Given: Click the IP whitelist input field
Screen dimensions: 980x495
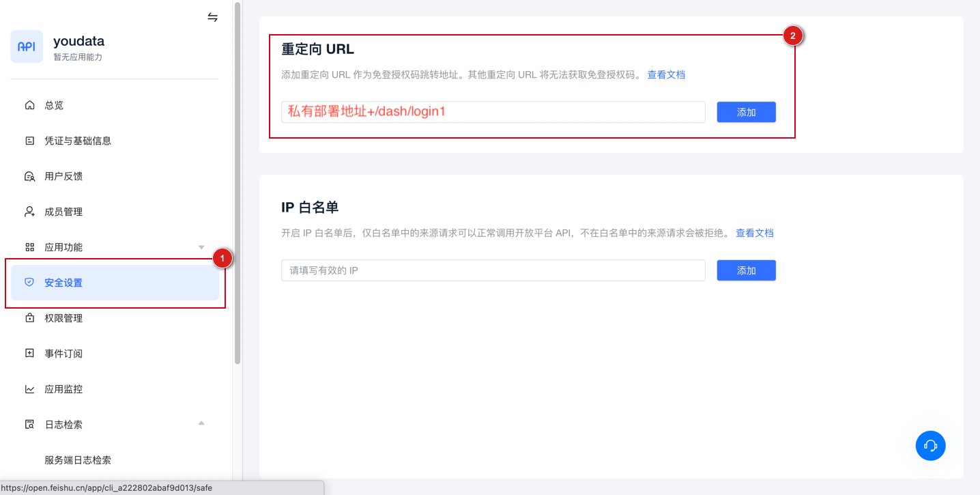Looking at the screenshot, I should coord(493,270).
